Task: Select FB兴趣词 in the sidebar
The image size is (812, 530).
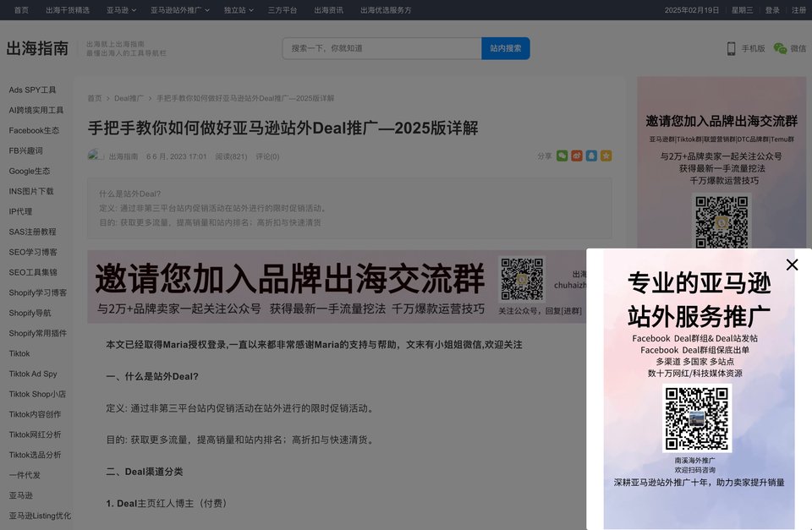Action: (x=25, y=150)
